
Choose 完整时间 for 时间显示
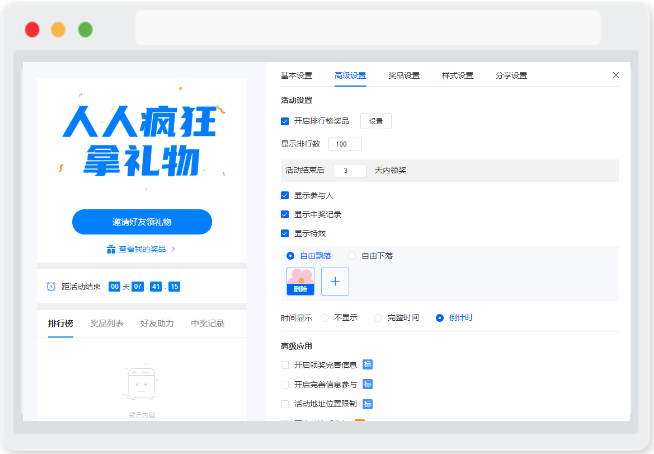pyautogui.click(x=378, y=318)
